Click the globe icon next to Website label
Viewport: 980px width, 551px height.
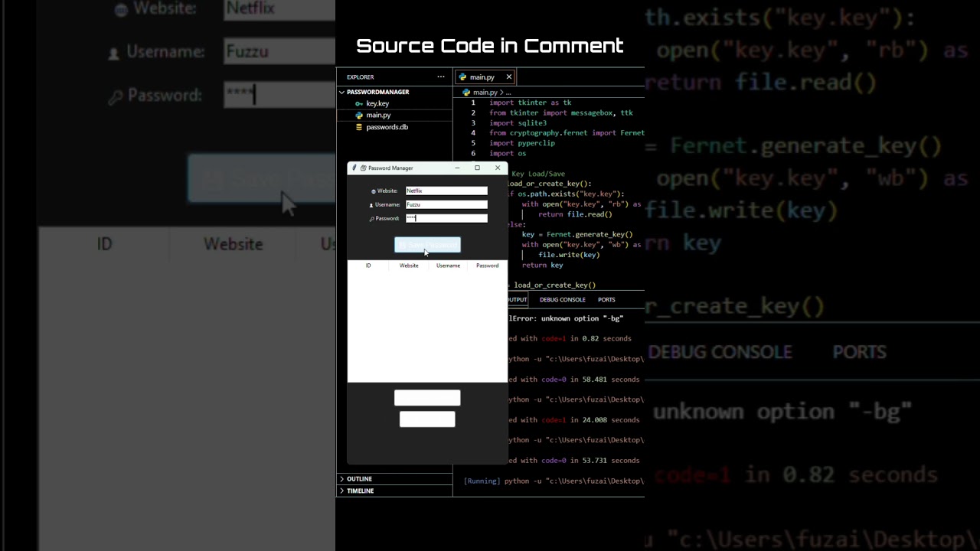click(374, 191)
